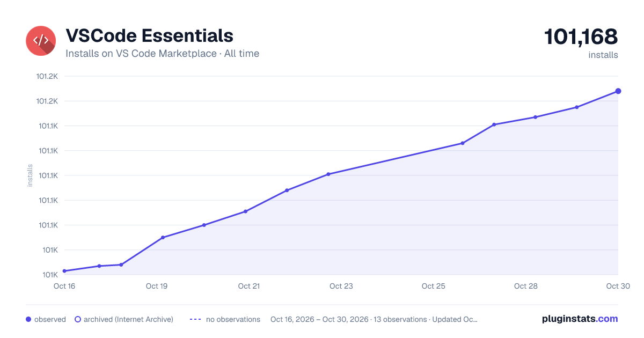Image resolution: width=644 pixels, height=338 pixels.
Task: Click the rotated installs y-axis label
Action: click(30, 175)
